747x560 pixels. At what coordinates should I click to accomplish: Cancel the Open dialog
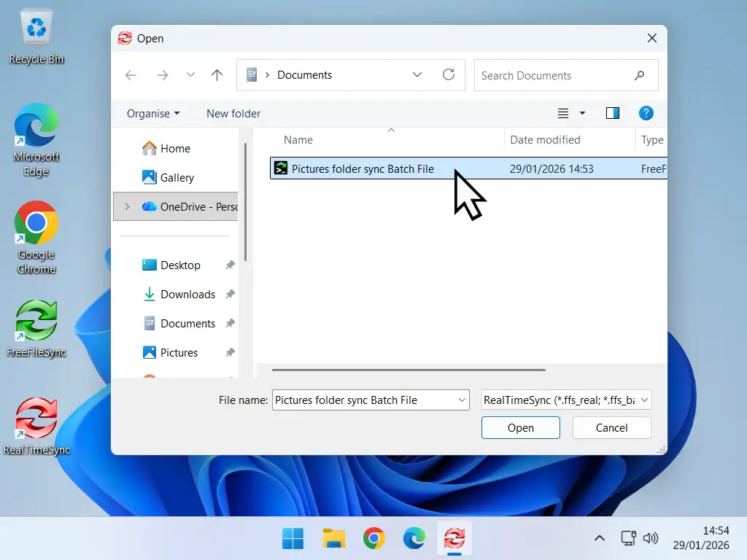[x=611, y=427]
